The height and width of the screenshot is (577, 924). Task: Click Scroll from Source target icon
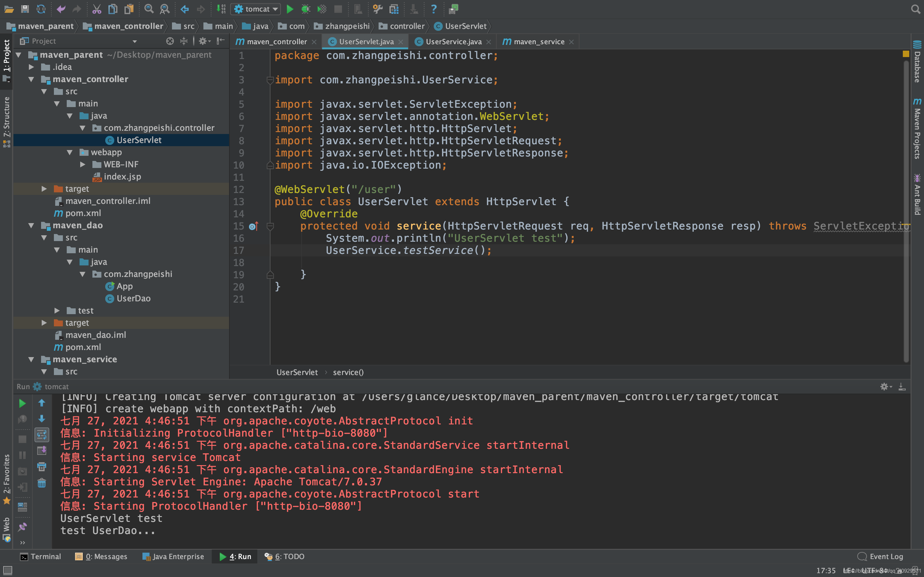[170, 41]
